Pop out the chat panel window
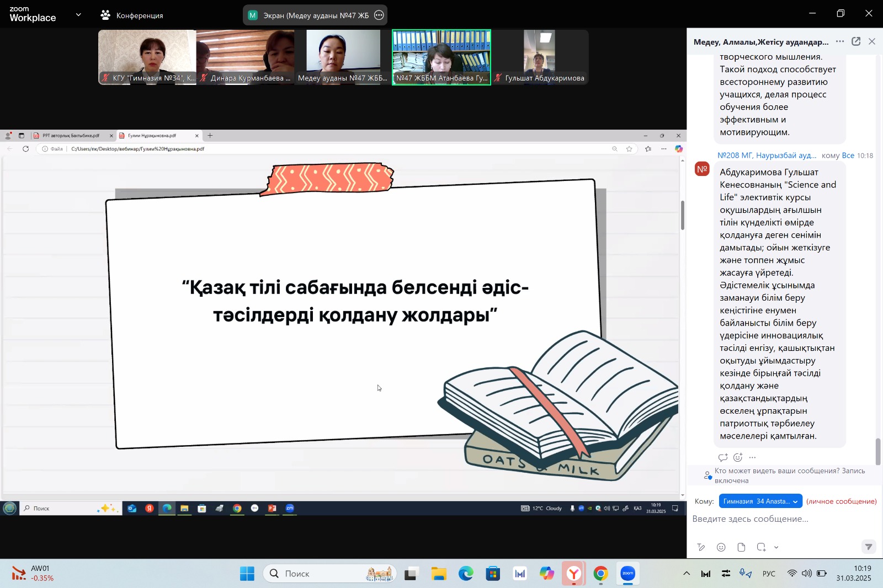 coord(856,41)
